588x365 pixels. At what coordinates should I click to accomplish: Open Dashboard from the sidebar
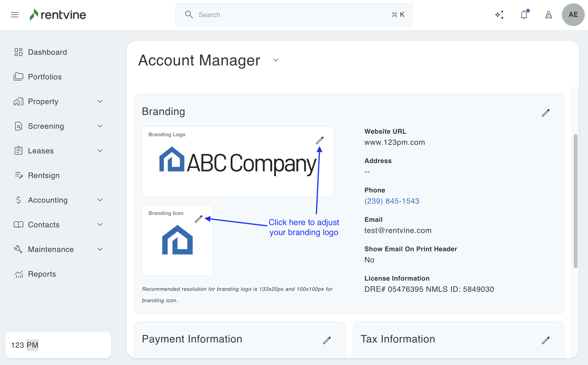tap(47, 52)
